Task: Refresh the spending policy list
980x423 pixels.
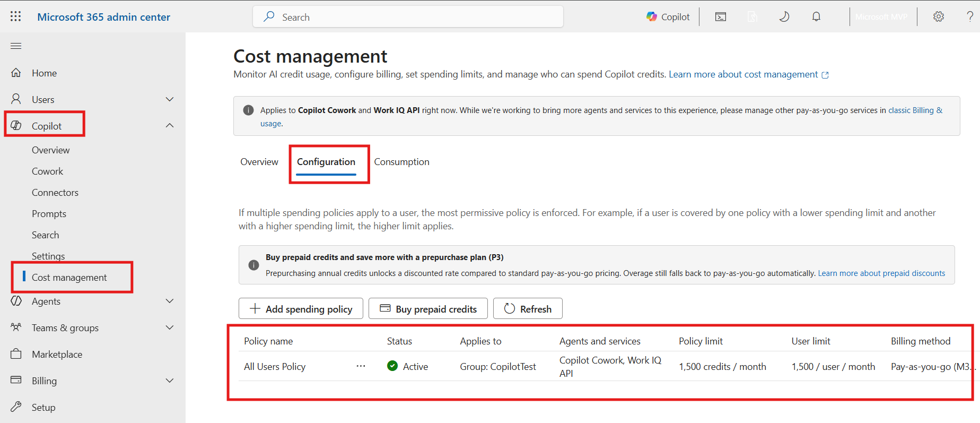Action: pos(528,308)
